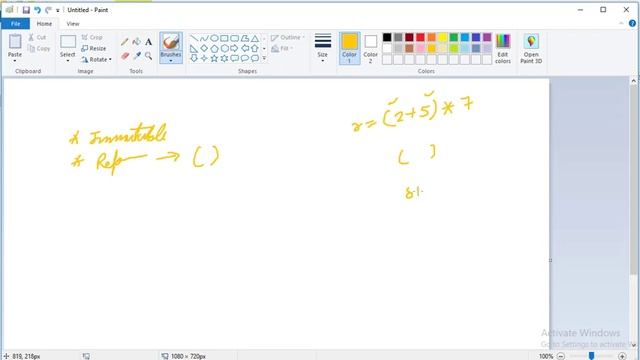The width and height of the screenshot is (640, 360).
Task: Select the Fill with color bucket tool
Action: (x=137, y=42)
